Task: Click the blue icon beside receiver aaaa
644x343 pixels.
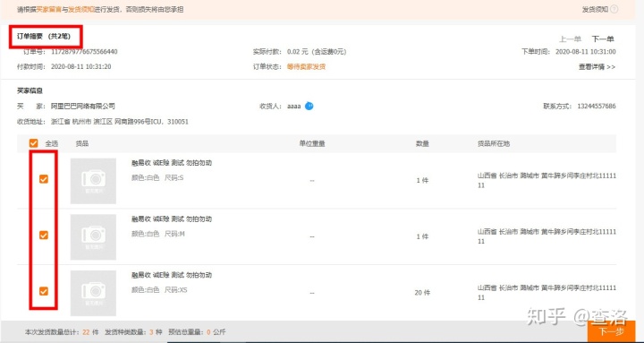Action: pyautogui.click(x=309, y=106)
